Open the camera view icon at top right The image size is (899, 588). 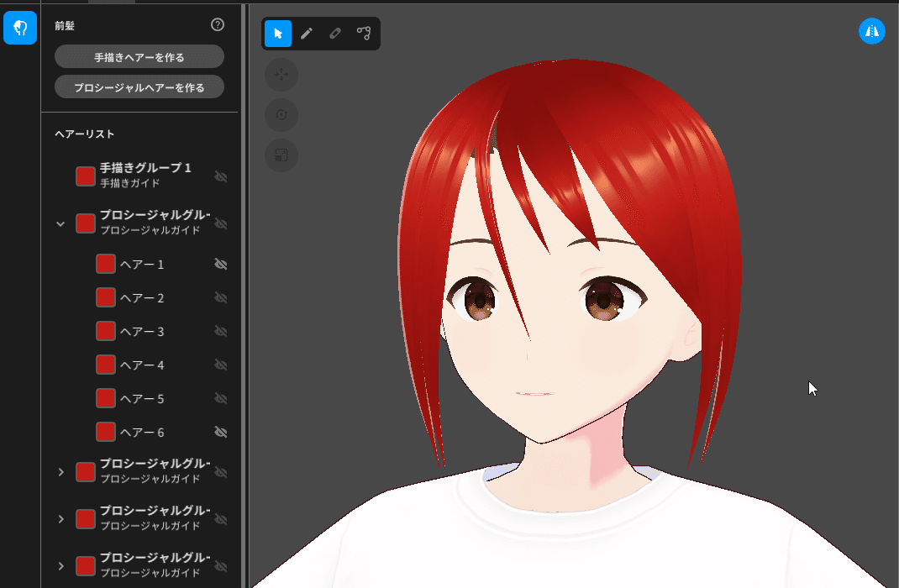pos(871,31)
